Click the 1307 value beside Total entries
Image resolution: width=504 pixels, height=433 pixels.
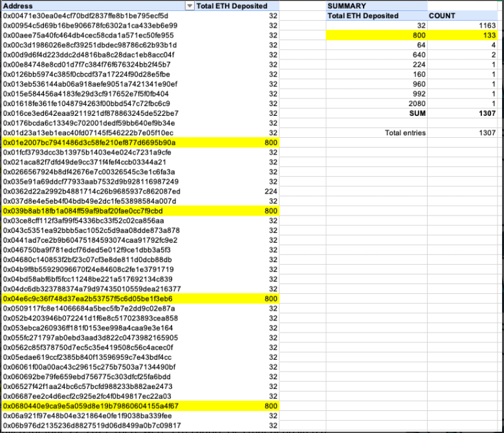tap(462, 133)
